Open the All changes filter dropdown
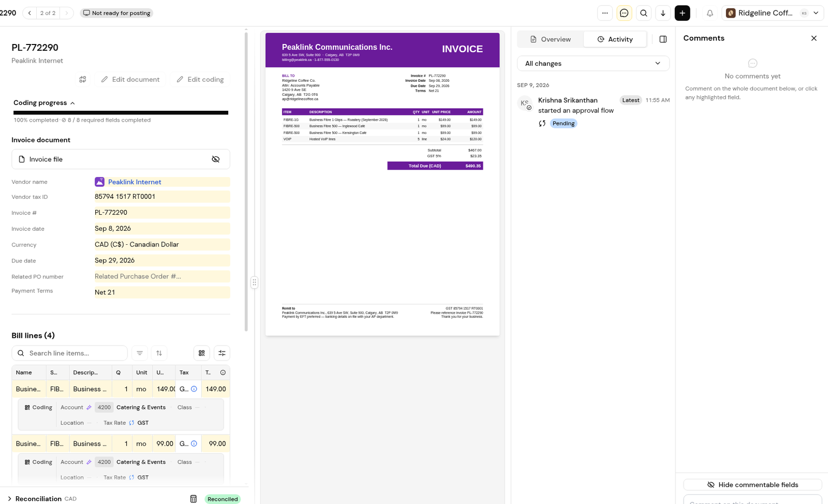Image resolution: width=828 pixels, height=504 pixels. 593,64
